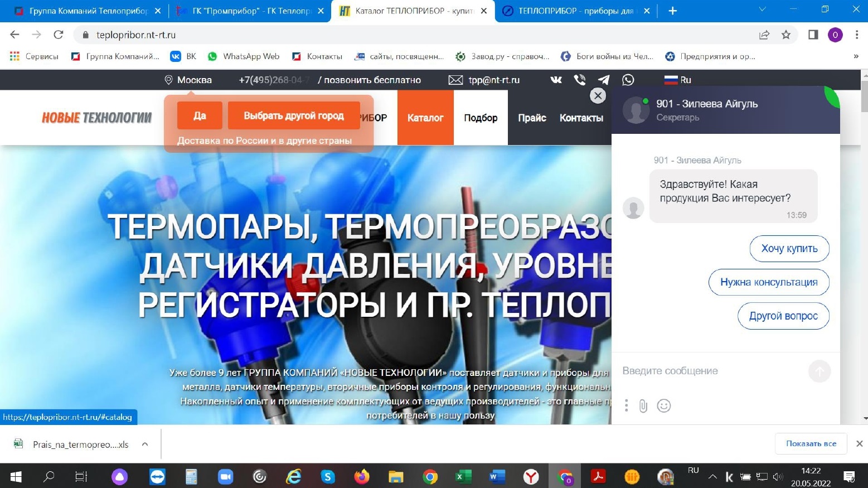
Task: Choose the Нужна консультация chat reply
Action: pos(769,282)
